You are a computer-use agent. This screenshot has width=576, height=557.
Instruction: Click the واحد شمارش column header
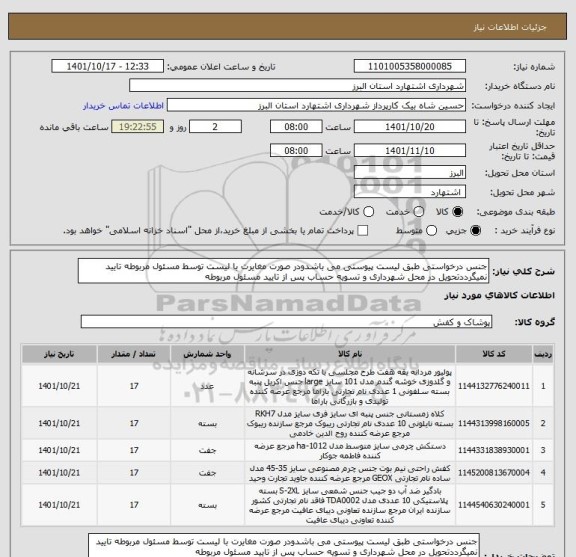point(207,354)
